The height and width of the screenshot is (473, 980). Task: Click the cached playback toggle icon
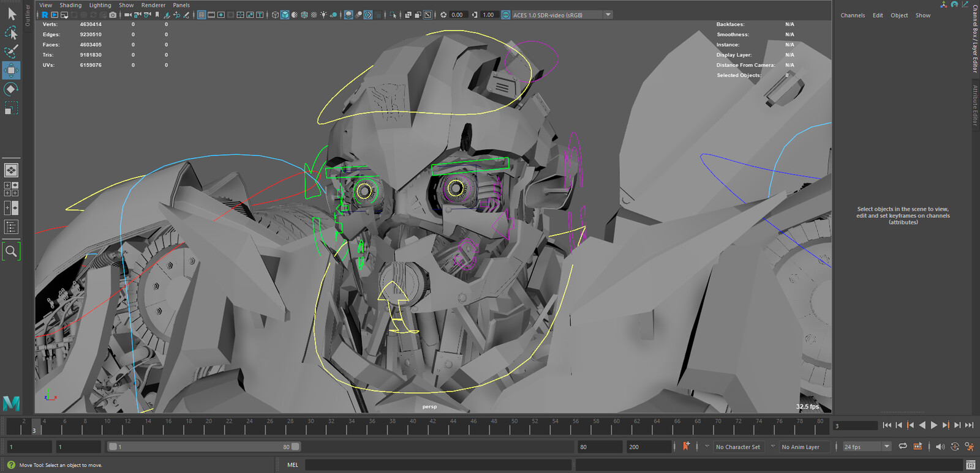coord(918,447)
